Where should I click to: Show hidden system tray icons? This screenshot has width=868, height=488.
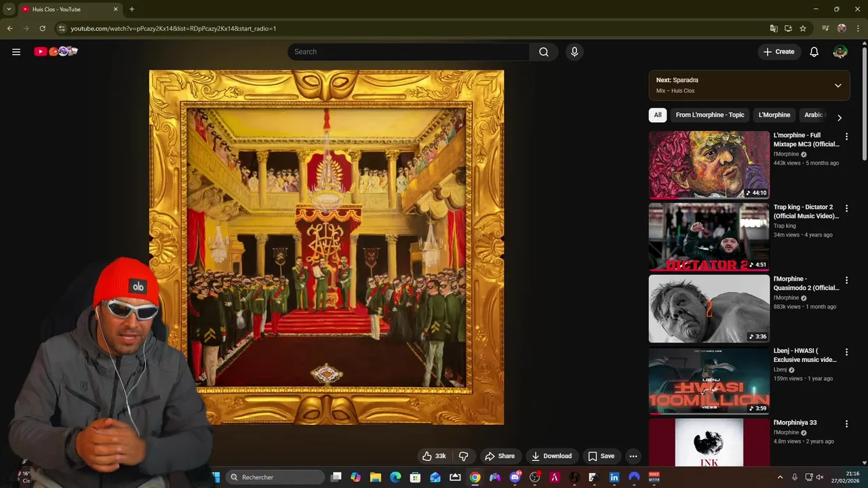click(x=780, y=477)
